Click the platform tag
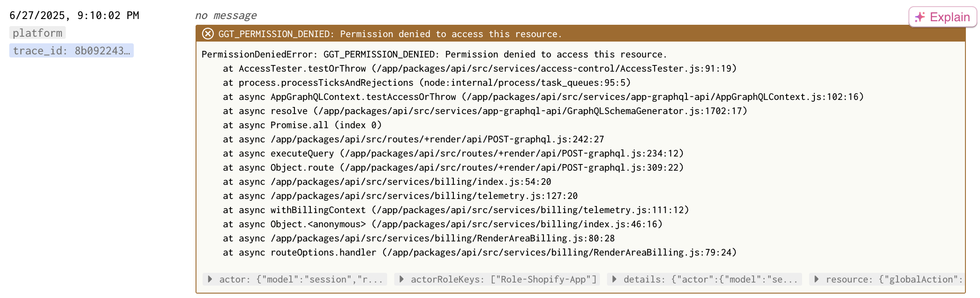Image resolution: width=980 pixels, height=298 pixels. click(x=38, y=33)
